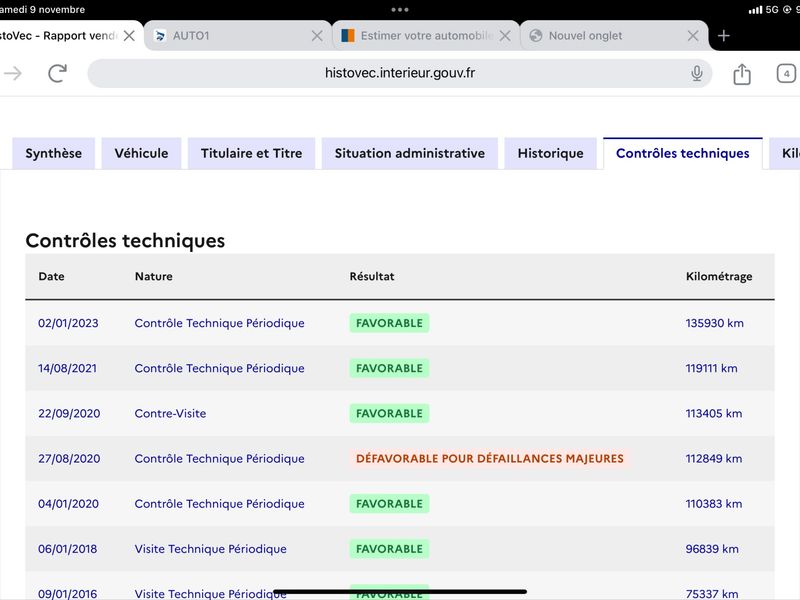Focus the histovec.interieur.gouv.fr address bar
Viewport: 800px width, 600px height.
(x=399, y=73)
